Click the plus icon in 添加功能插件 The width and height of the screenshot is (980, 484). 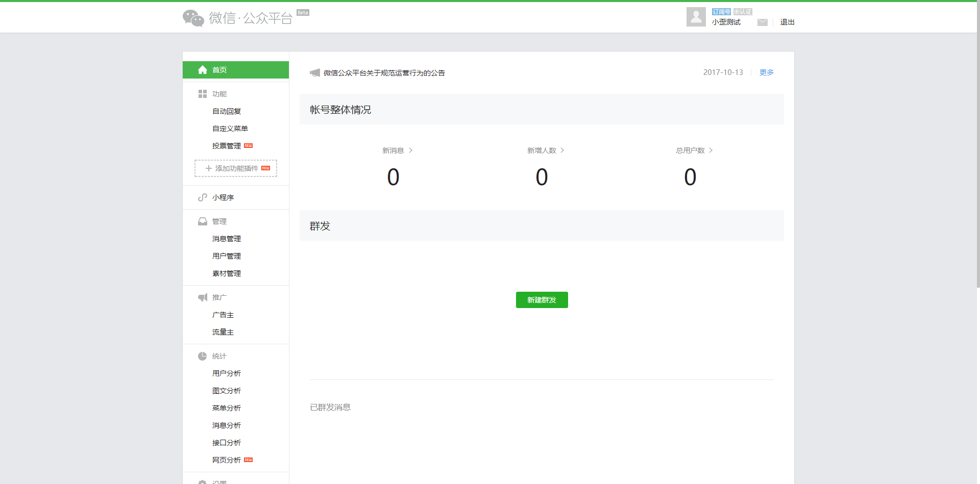click(x=208, y=168)
